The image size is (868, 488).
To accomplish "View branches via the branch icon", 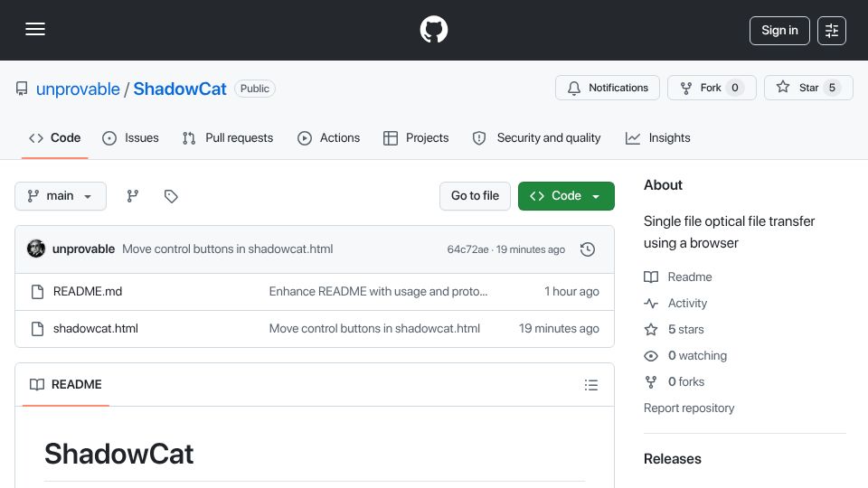I will pos(132,196).
